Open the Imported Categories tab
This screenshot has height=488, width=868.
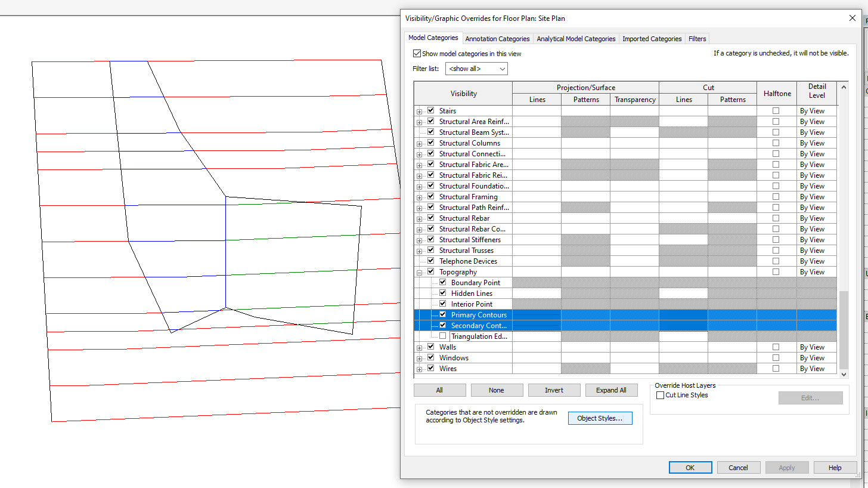pyautogui.click(x=652, y=39)
